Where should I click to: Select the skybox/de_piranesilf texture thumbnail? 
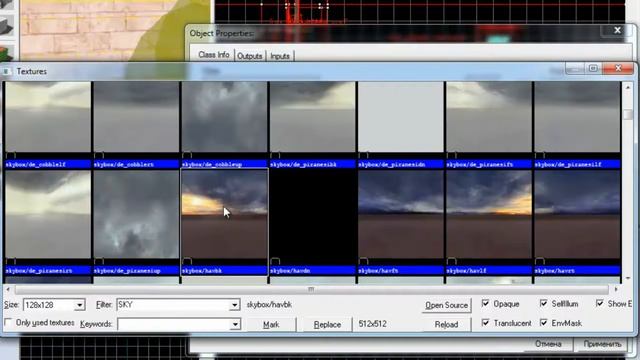coord(577,117)
